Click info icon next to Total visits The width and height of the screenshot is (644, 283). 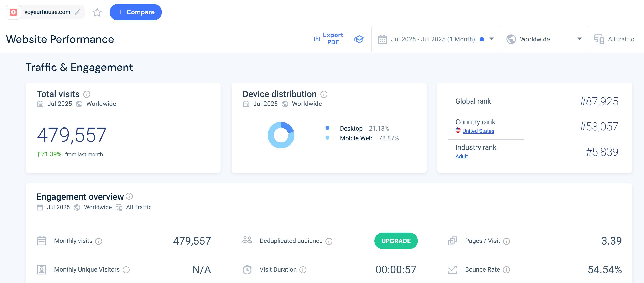[87, 94]
